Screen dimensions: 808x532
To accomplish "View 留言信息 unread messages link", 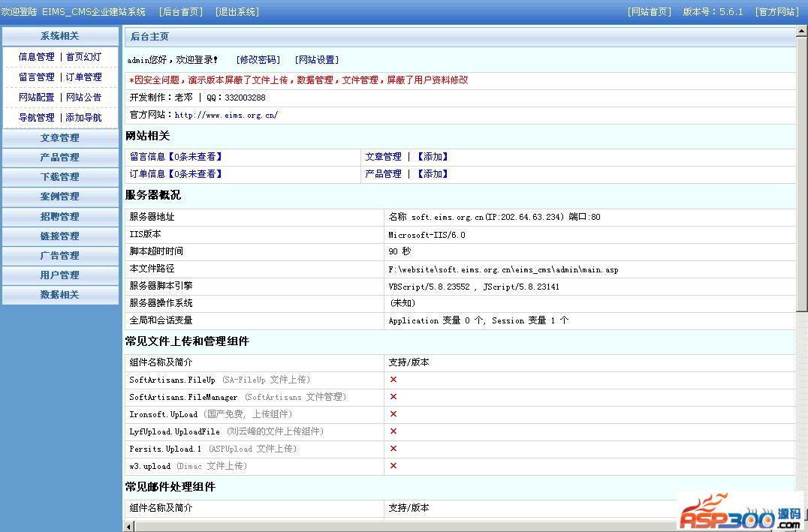I will [x=176, y=157].
